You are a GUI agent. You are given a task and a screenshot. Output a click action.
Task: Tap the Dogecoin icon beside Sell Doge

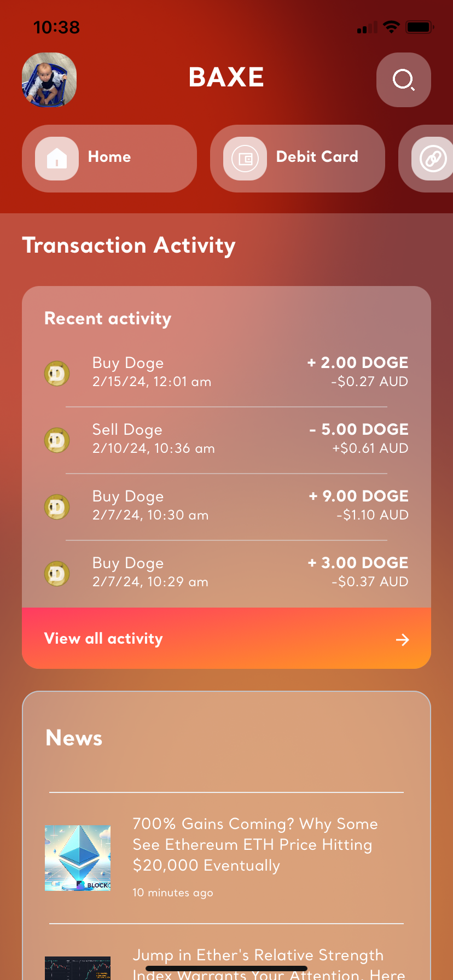[57, 440]
